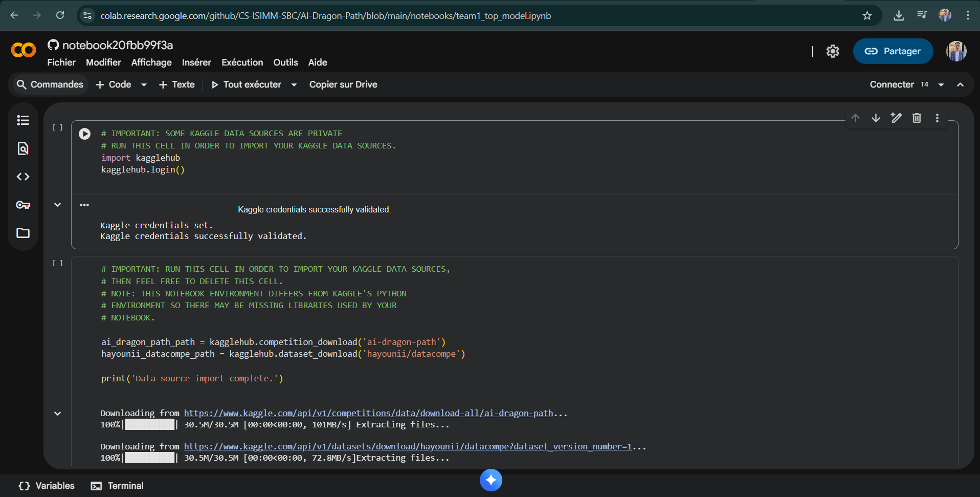
Task: Open the Colab logo home link
Action: tap(24, 50)
